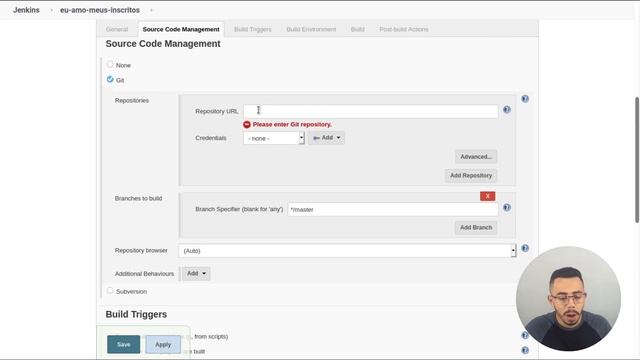
Task: Expand the Additional Behaviours Add dropdown
Action: click(196, 273)
